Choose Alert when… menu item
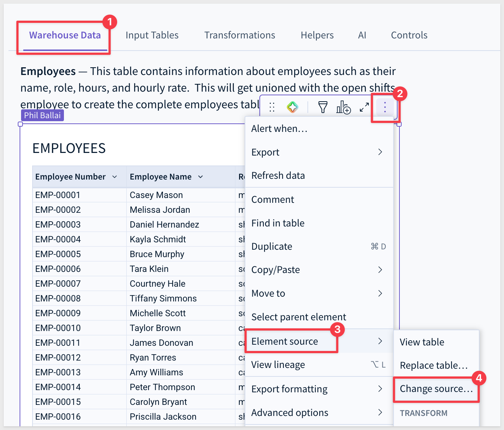Image resolution: width=504 pixels, height=430 pixels. [319, 129]
